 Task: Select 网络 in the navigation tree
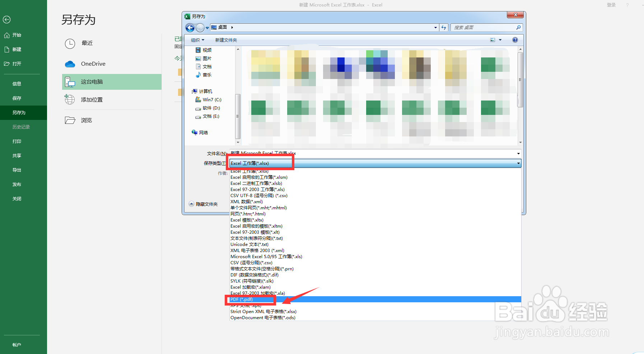[203, 133]
